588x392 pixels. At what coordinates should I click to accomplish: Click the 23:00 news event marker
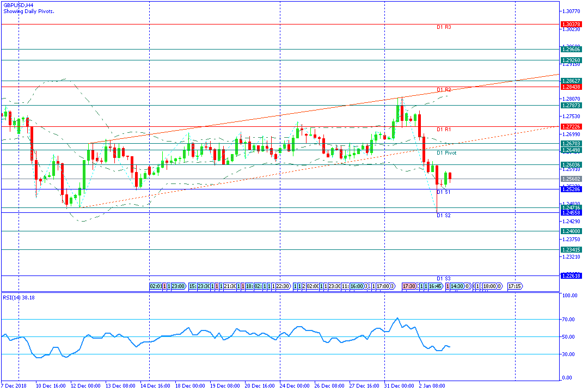point(179,286)
